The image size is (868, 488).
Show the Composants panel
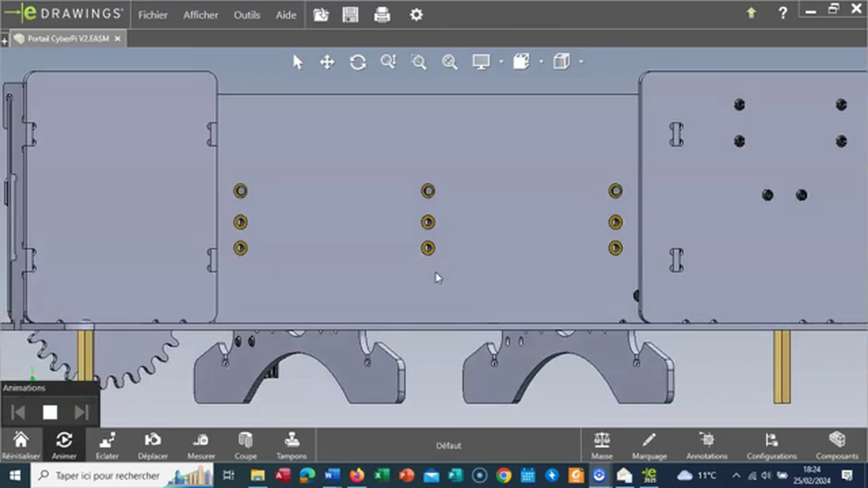(x=837, y=445)
